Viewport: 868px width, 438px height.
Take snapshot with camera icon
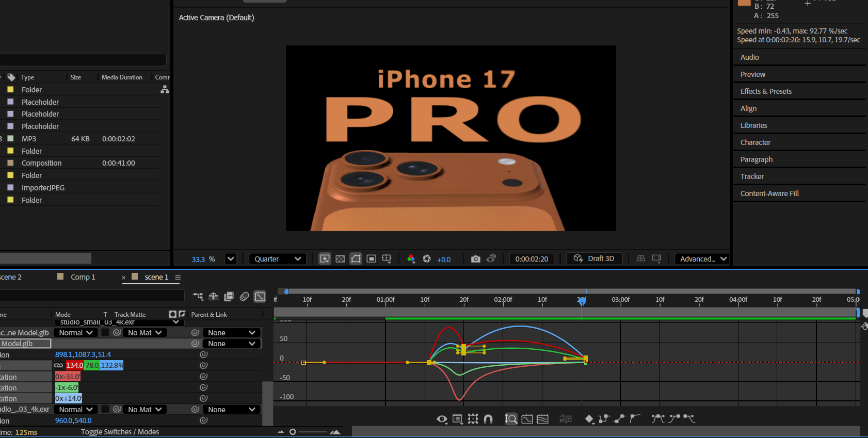click(x=476, y=259)
